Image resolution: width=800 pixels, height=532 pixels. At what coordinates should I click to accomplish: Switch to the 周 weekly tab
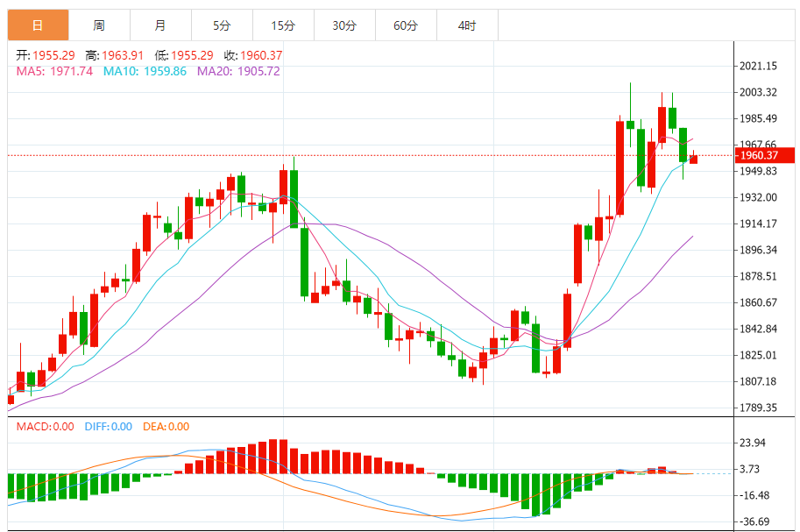[100, 25]
